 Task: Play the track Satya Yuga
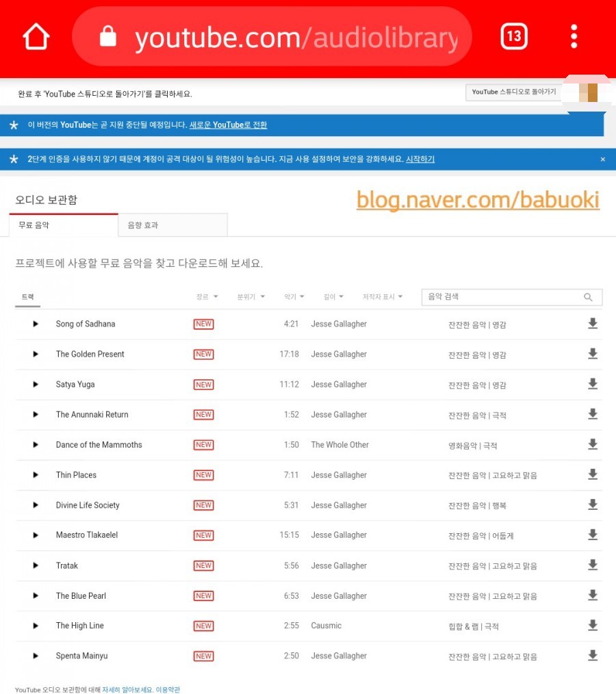click(36, 384)
